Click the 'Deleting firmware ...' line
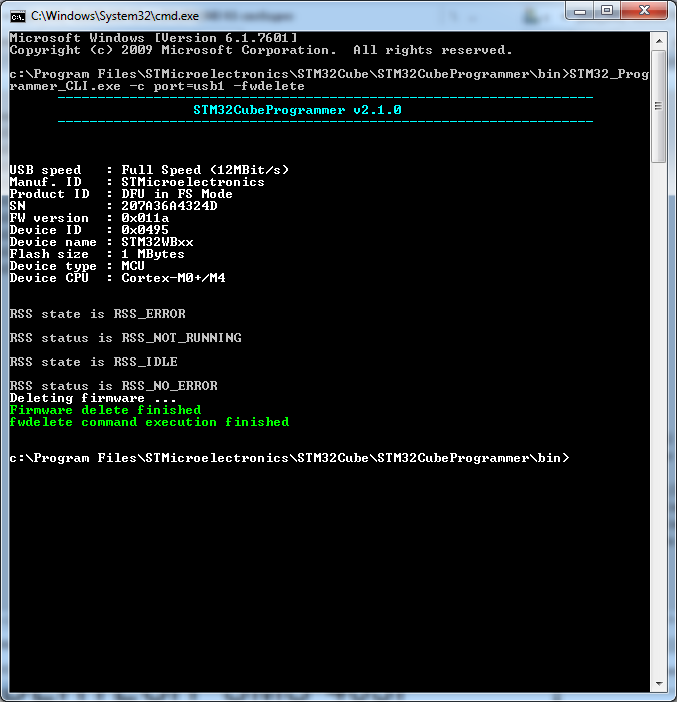 coord(93,398)
